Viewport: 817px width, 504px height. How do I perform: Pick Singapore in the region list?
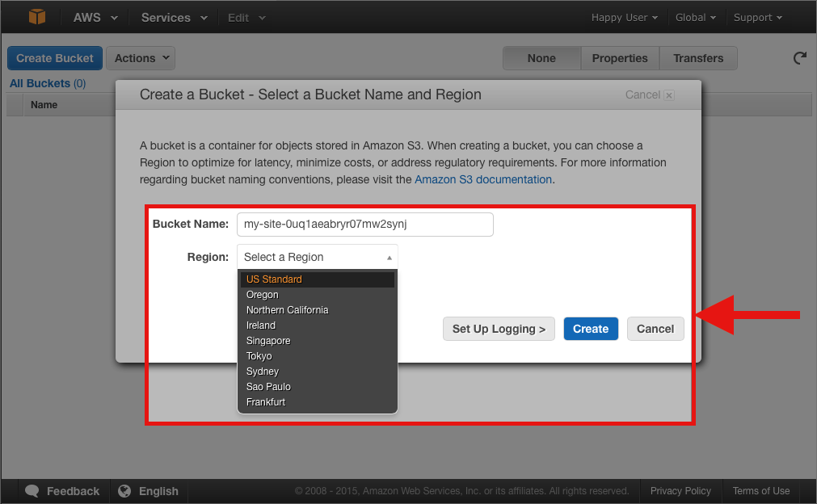[318, 341]
